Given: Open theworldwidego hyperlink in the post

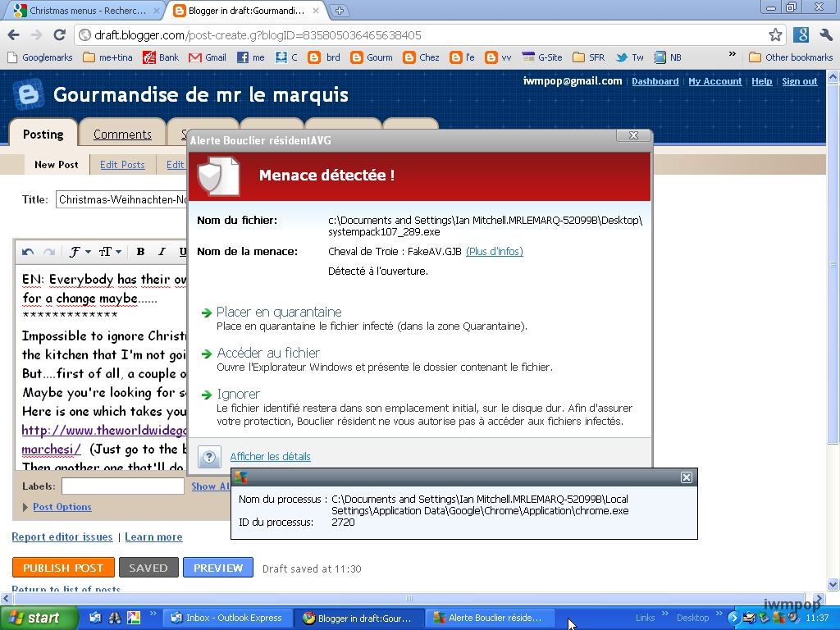Looking at the screenshot, I should 104,430.
